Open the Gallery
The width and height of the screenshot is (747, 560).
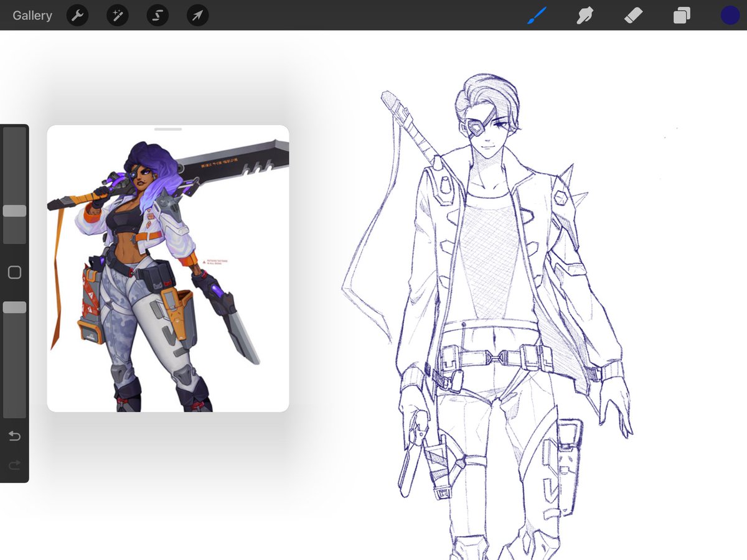[32, 16]
